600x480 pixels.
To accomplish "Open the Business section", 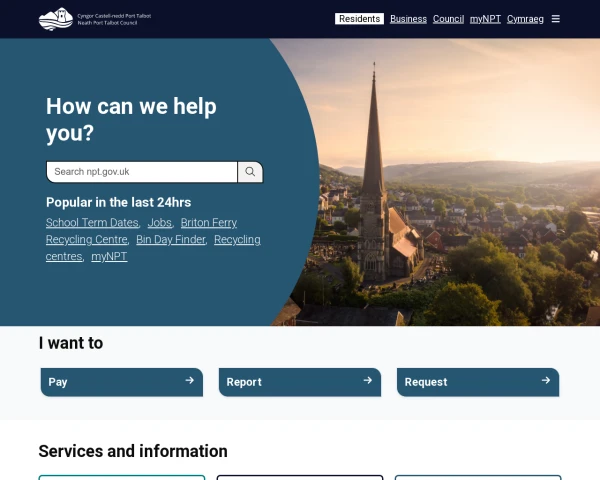I will 408,19.
